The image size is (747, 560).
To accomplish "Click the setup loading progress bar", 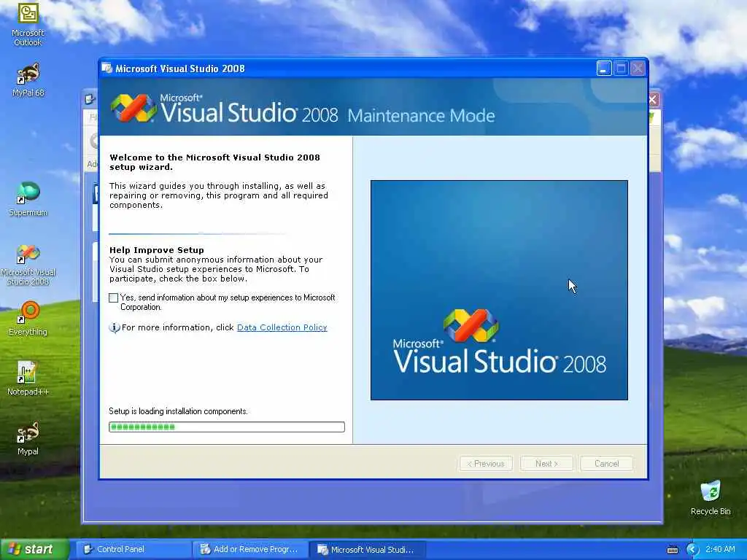I will (227, 427).
